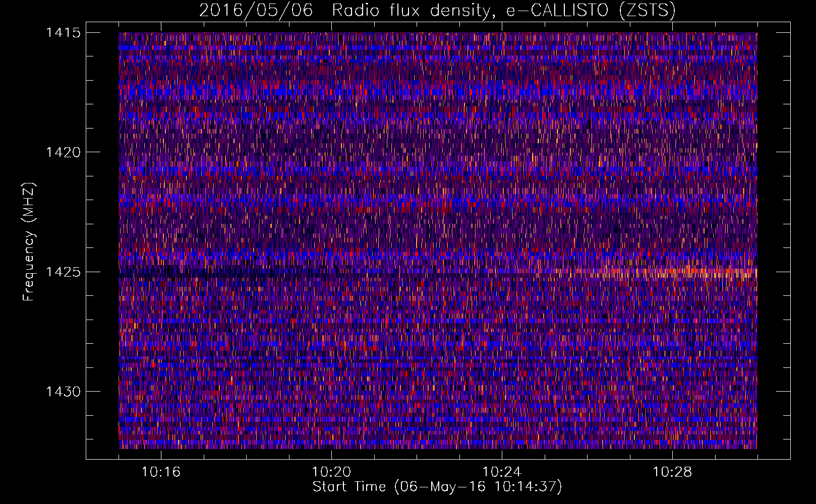Click the 10:20 time tick label
This screenshot has width=816, height=504.
tap(331, 472)
